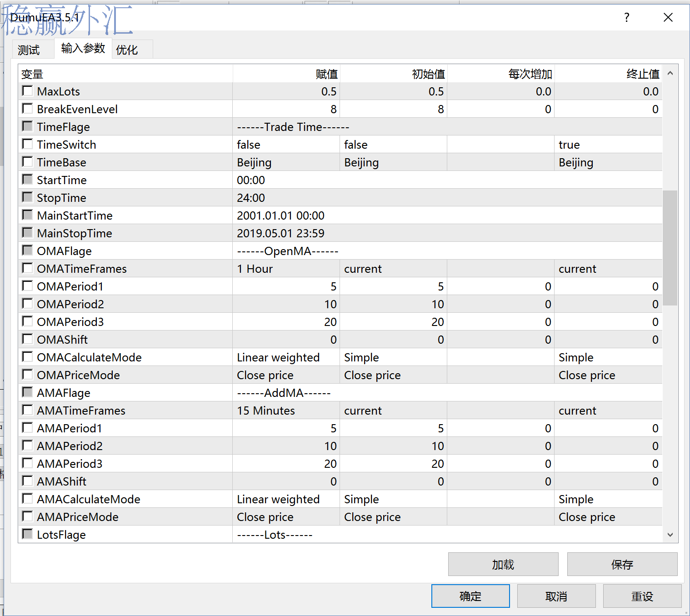
Task: Click the scrollbar down arrow
Action: 670,535
